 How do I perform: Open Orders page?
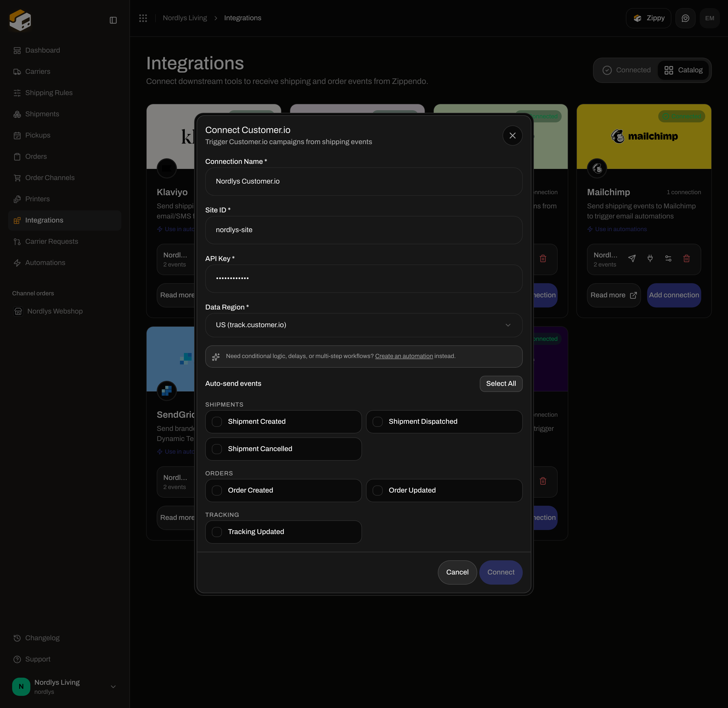coord(65,157)
